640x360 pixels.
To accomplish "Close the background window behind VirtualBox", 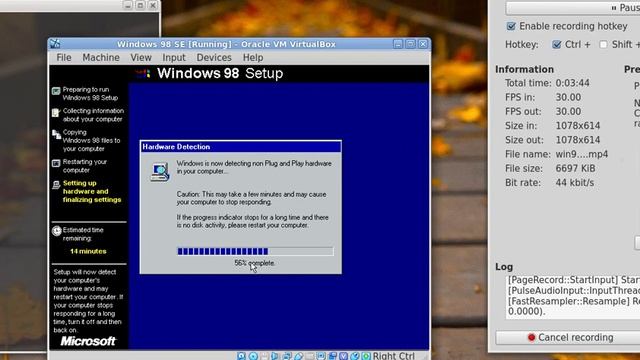I will [x=153, y=5].
